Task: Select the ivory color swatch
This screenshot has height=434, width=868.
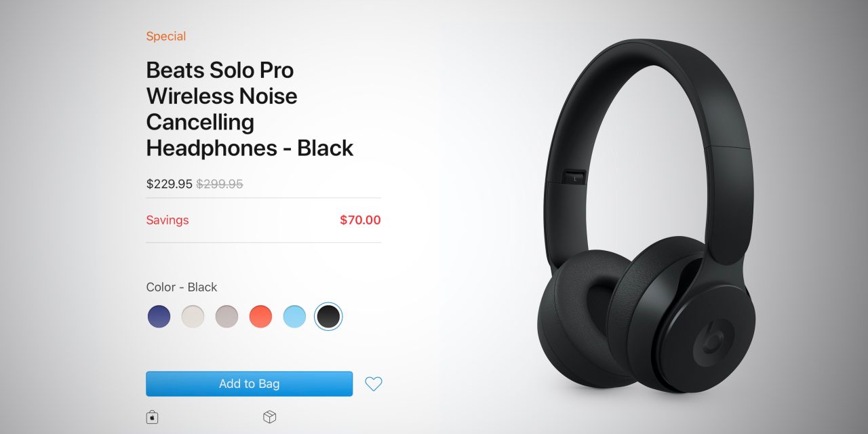Action: (x=193, y=316)
